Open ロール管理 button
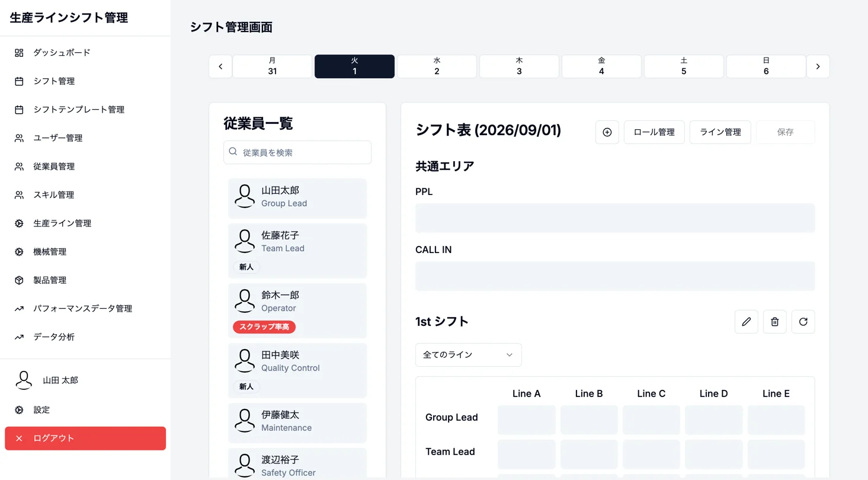Viewport: 868px width, 480px height. click(654, 132)
